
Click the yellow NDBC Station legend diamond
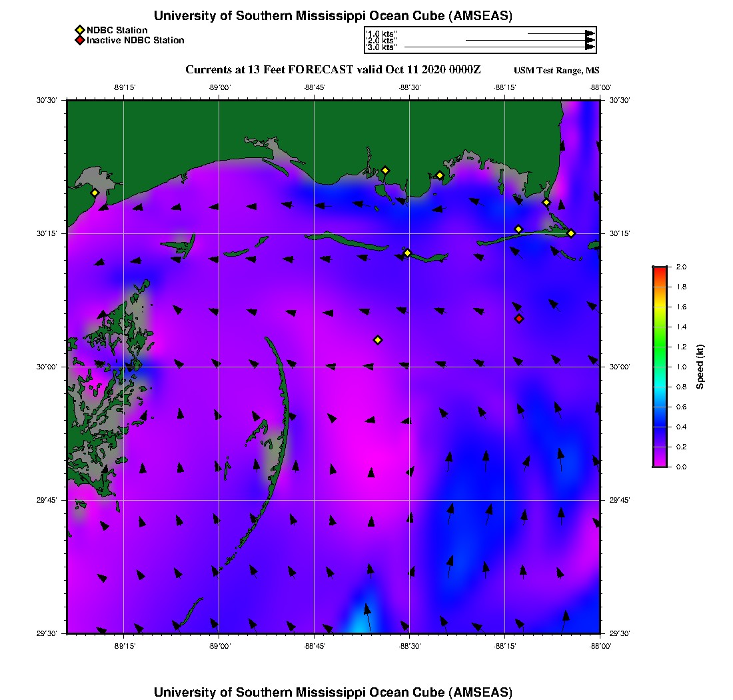point(80,31)
